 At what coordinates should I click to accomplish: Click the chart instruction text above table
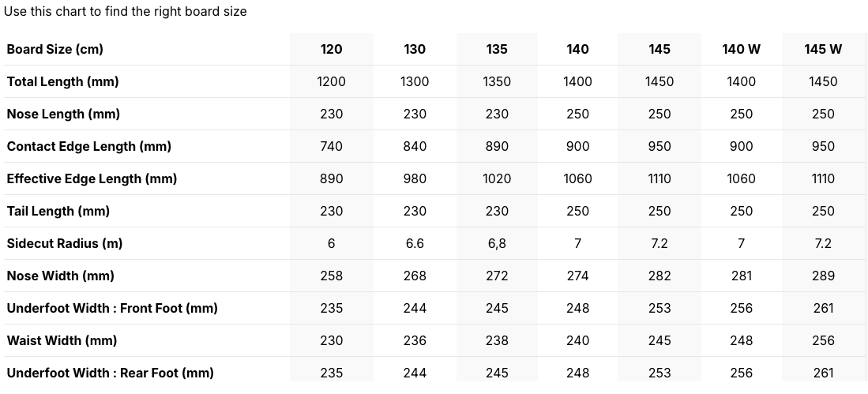click(125, 11)
